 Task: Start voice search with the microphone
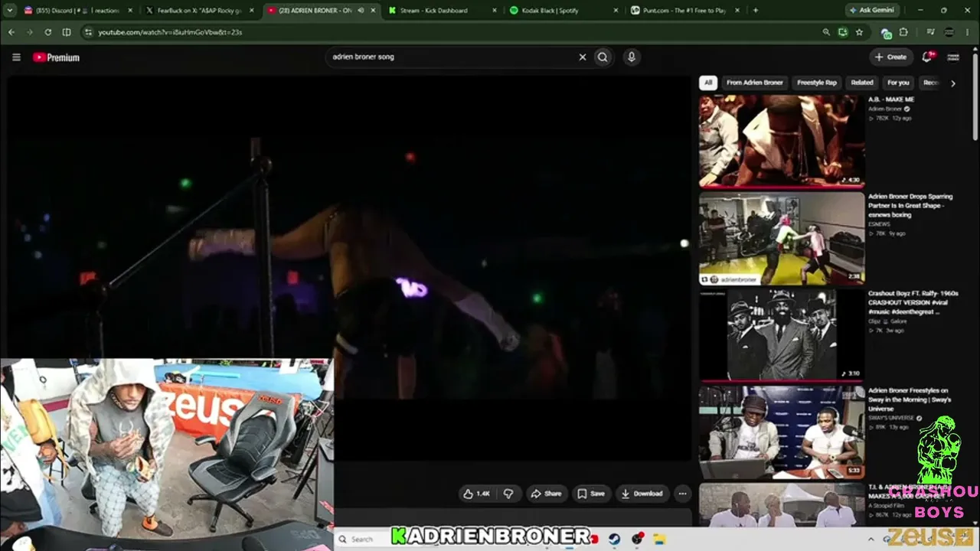(x=631, y=57)
